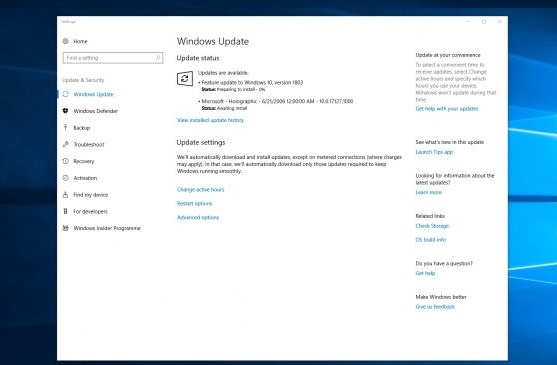Screen dimensions: 557x365
Task: Click the Get help link
Action: tap(425, 273)
